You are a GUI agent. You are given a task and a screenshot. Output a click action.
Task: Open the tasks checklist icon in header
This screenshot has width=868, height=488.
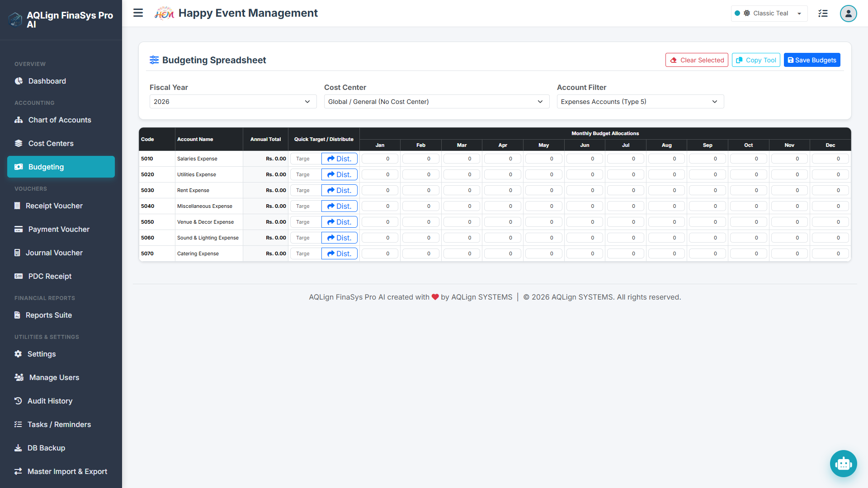(823, 13)
